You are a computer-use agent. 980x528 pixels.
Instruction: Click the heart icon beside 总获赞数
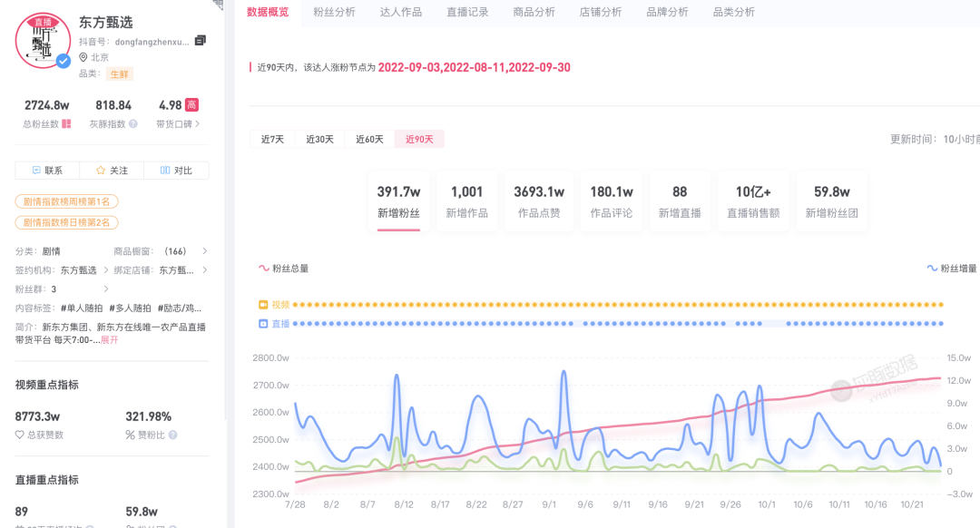click(20, 435)
